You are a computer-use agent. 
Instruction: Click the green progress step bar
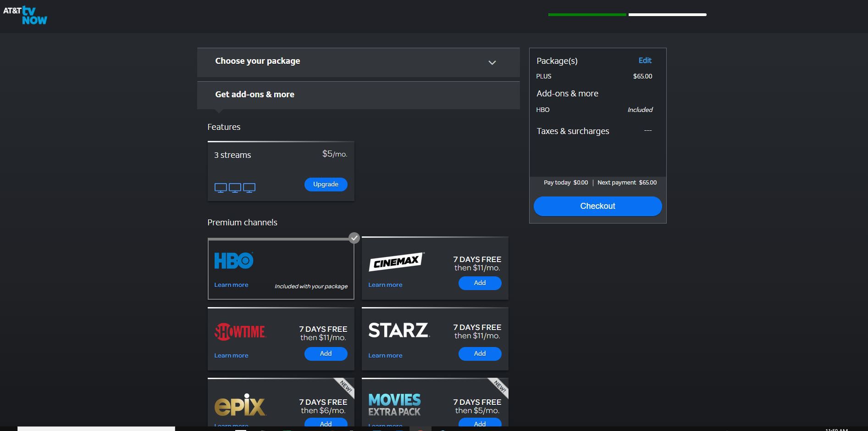pos(587,15)
